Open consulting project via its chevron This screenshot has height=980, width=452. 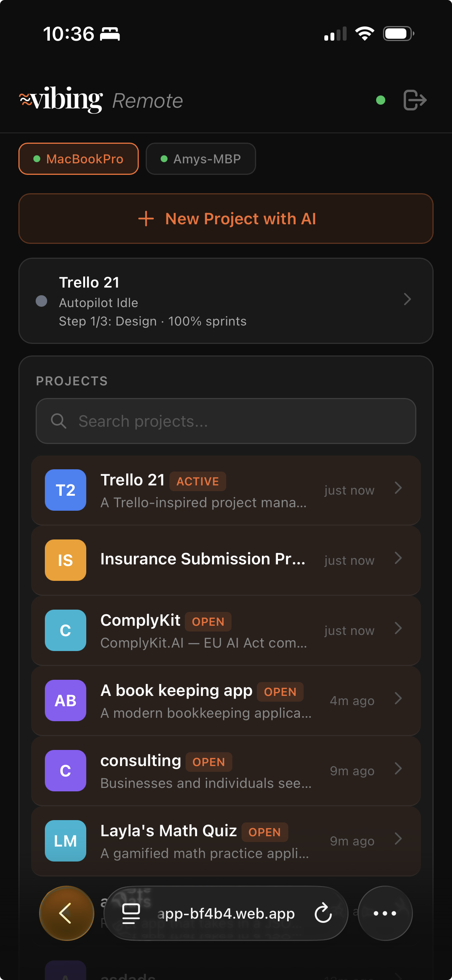point(398,769)
